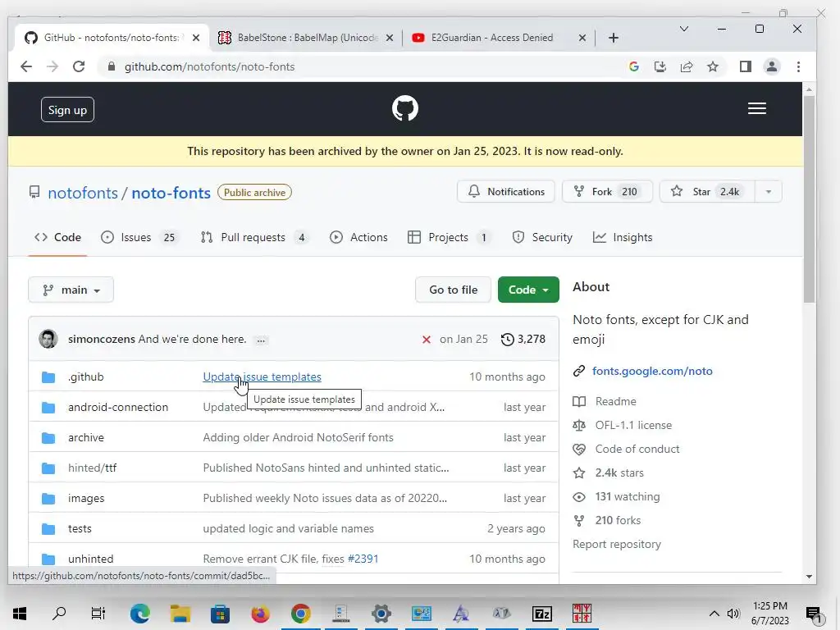Screen dimensions: 840x630
Task: Show hidden system tray icons chevron
Action: pos(714,614)
